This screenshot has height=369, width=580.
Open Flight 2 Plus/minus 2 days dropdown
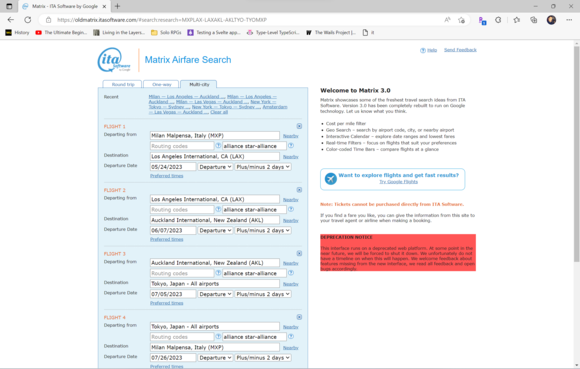(x=263, y=230)
